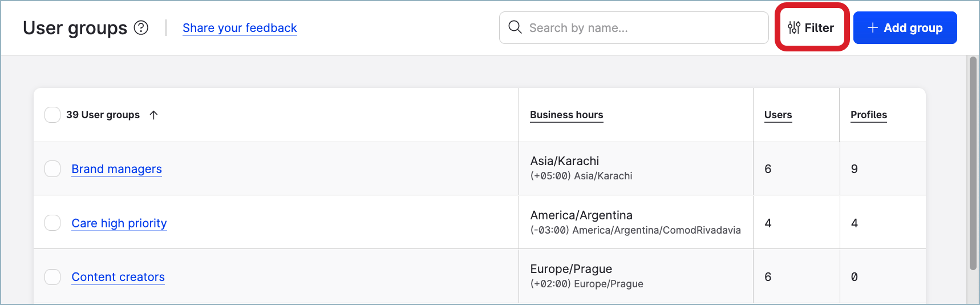Toggle sort arrow next to 39 User groups

(153, 115)
